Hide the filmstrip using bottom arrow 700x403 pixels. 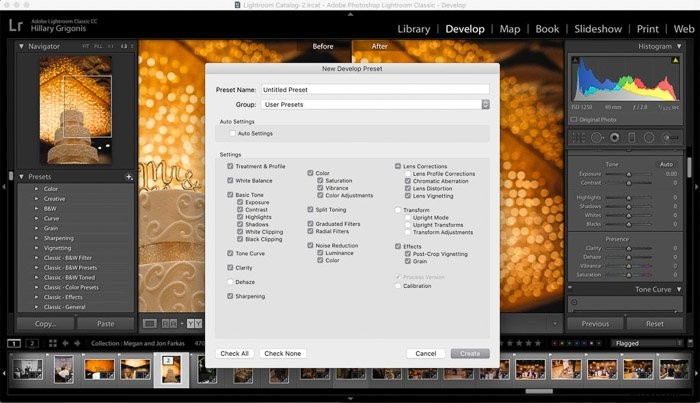[350, 398]
